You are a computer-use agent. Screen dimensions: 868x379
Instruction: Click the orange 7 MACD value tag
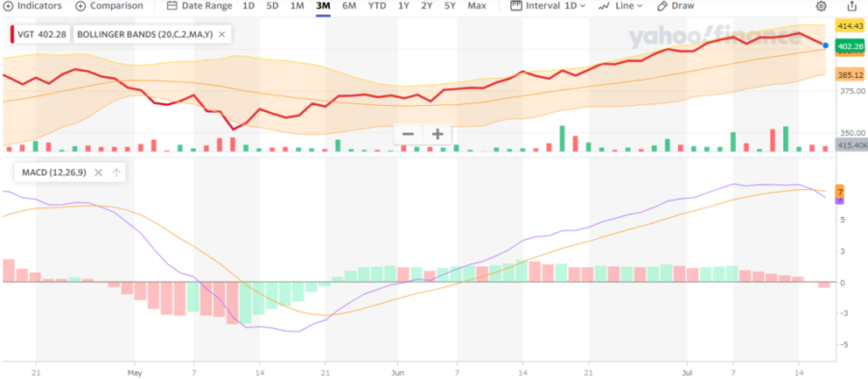coord(840,192)
